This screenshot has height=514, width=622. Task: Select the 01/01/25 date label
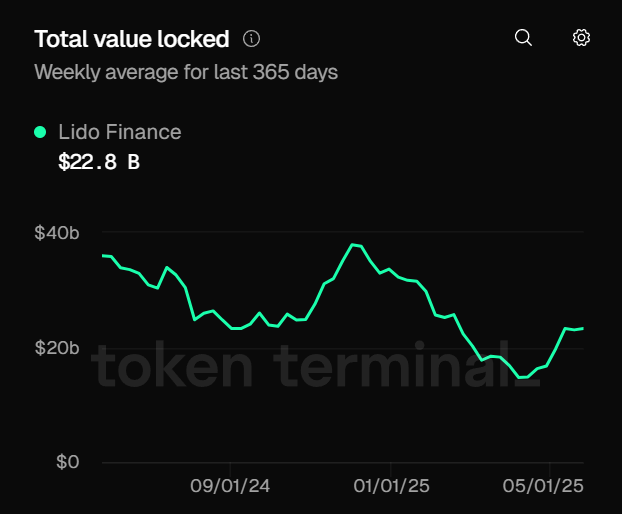pos(391,486)
